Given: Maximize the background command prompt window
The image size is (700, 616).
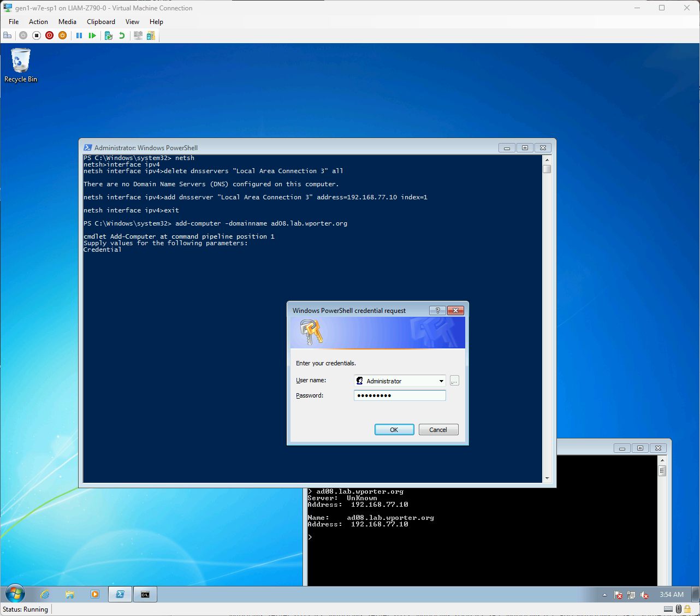Looking at the screenshot, I should [640, 448].
